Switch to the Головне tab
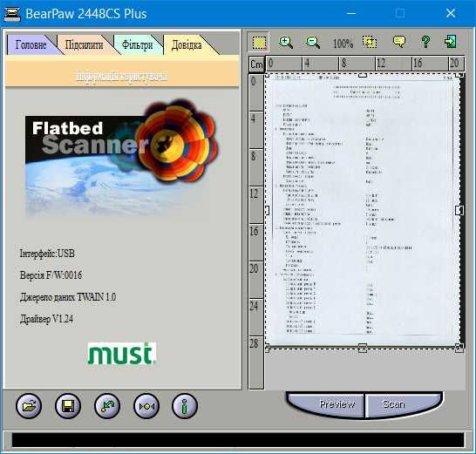 31,44
